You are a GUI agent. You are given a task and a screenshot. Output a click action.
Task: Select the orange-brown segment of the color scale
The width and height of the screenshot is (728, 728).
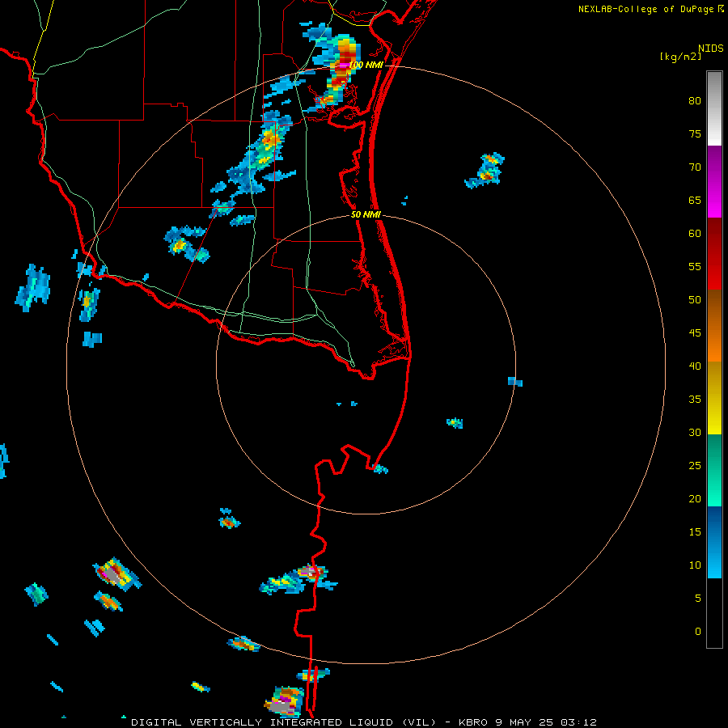click(x=714, y=326)
